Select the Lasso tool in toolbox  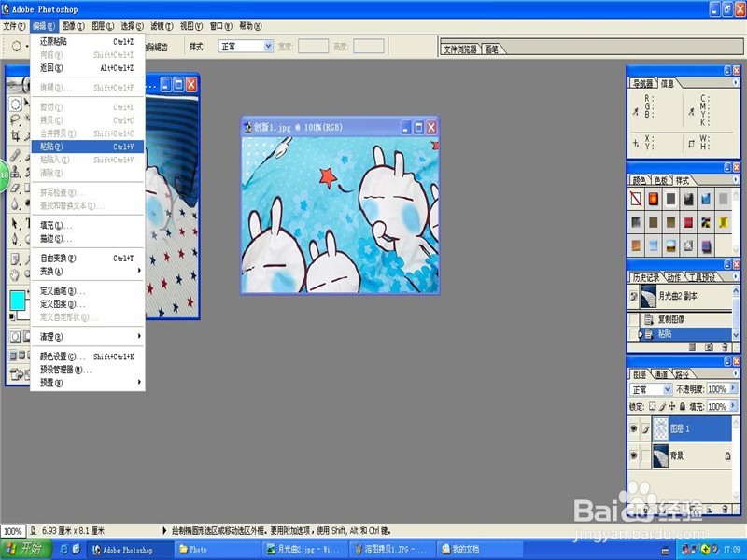15,119
